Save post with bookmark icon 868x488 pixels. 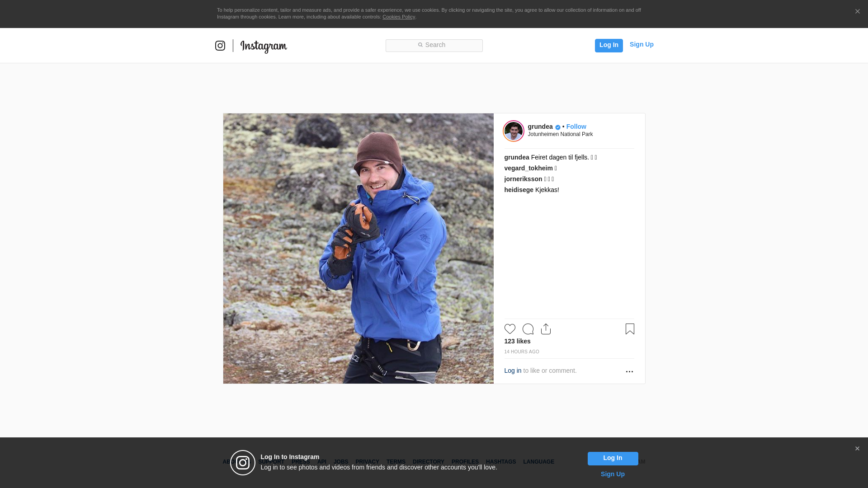tap(630, 329)
